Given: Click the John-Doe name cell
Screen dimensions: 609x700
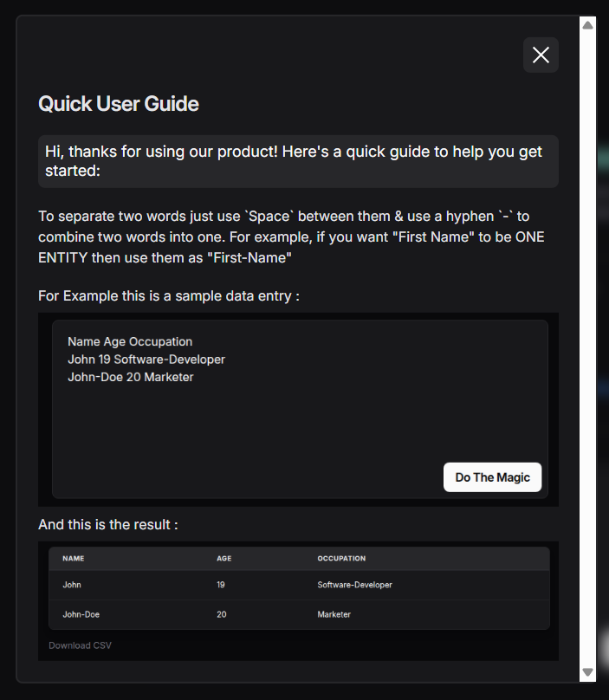Looking at the screenshot, I should tap(81, 614).
